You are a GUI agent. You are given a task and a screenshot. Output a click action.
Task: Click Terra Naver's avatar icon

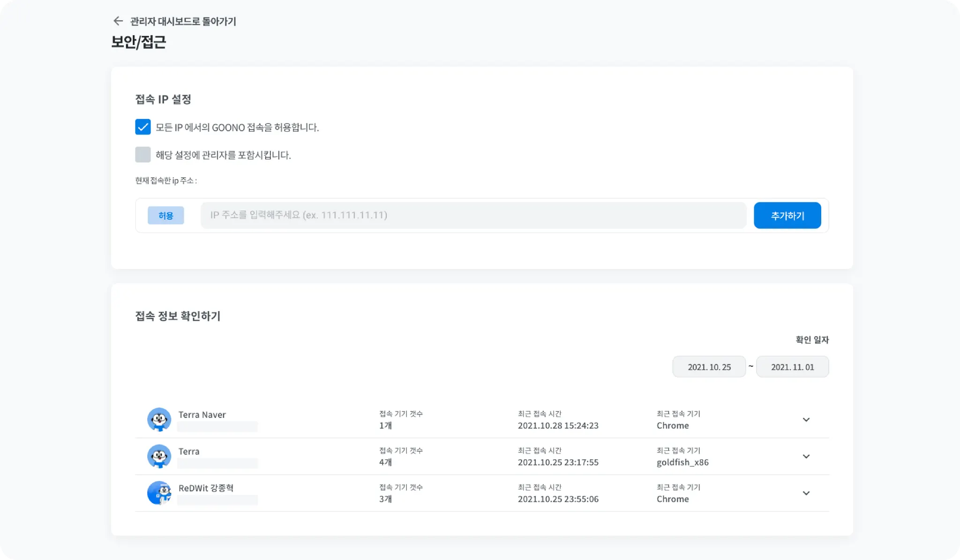tap(159, 419)
